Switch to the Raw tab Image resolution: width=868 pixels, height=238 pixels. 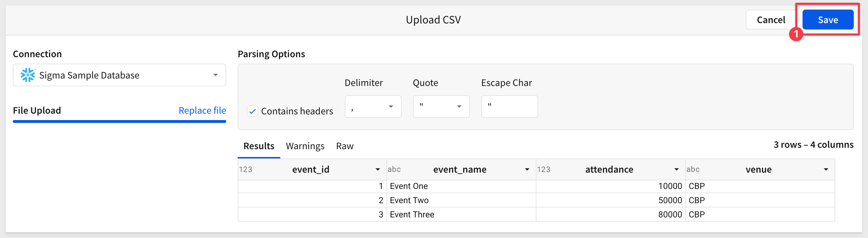click(x=345, y=146)
